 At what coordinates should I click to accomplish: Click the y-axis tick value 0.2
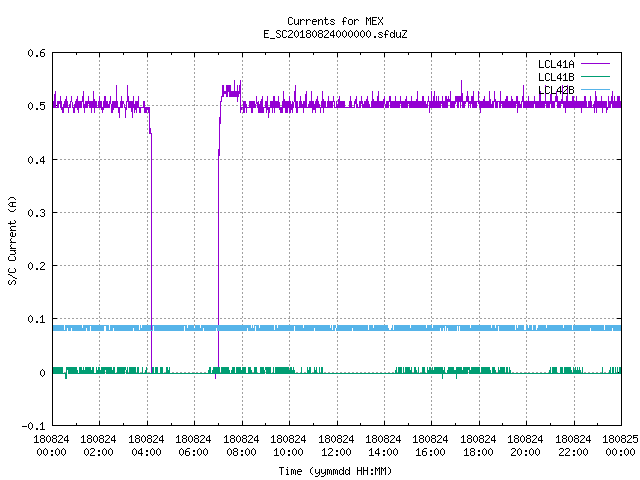[36, 266]
